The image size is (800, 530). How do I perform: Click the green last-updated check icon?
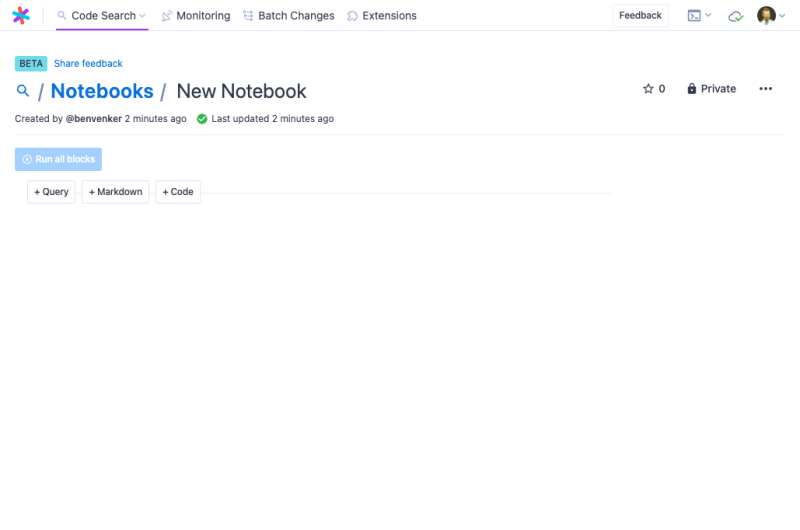coord(202,119)
